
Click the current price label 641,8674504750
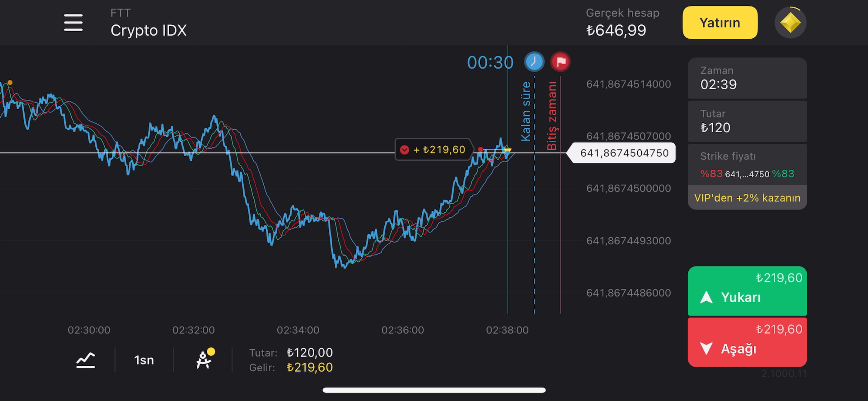624,153
